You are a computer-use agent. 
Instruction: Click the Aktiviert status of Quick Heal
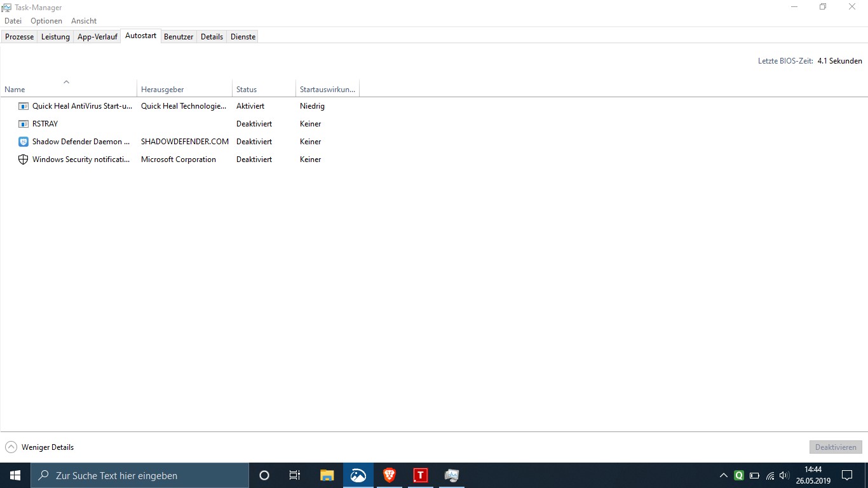pyautogui.click(x=250, y=106)
